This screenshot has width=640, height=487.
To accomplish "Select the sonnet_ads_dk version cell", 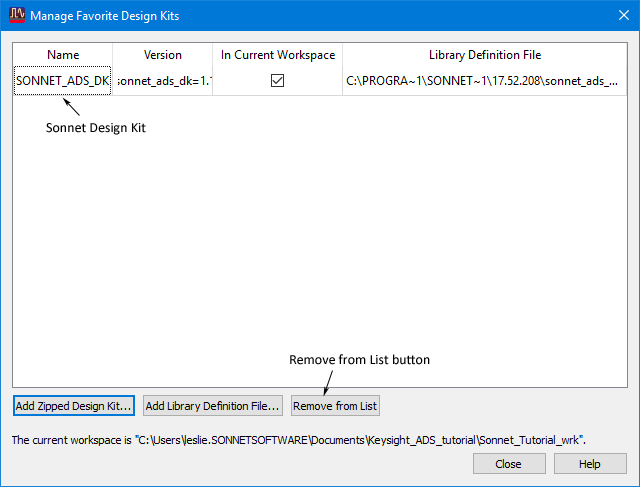I will pyautogui.click(x=162, y=81).
